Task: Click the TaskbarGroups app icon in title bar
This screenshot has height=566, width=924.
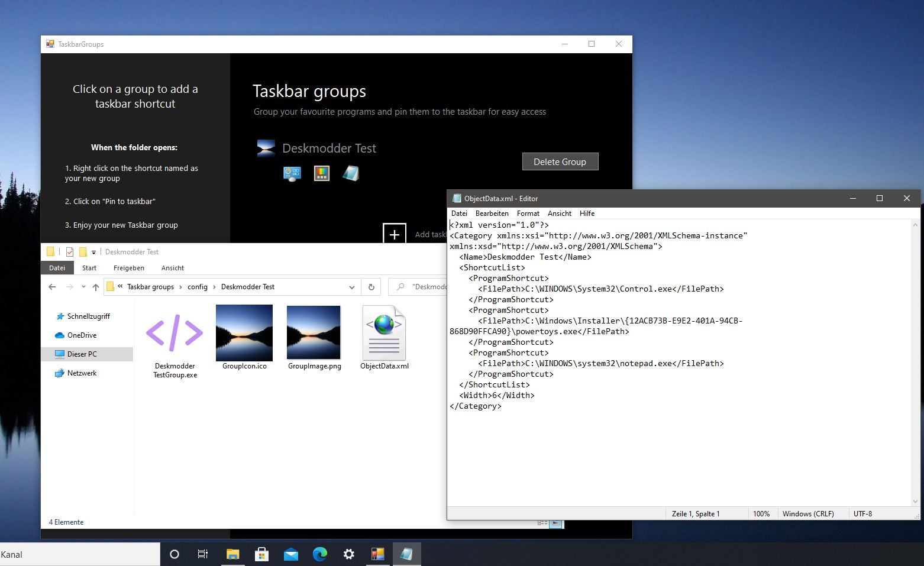Action: click(x=50, y=44)
